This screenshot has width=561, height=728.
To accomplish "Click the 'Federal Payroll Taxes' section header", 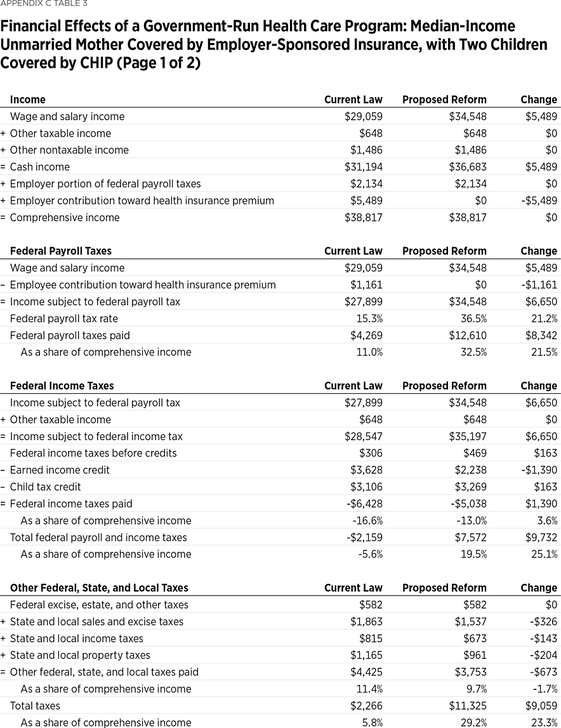I will pyautogui.click(x=61, y=250).
